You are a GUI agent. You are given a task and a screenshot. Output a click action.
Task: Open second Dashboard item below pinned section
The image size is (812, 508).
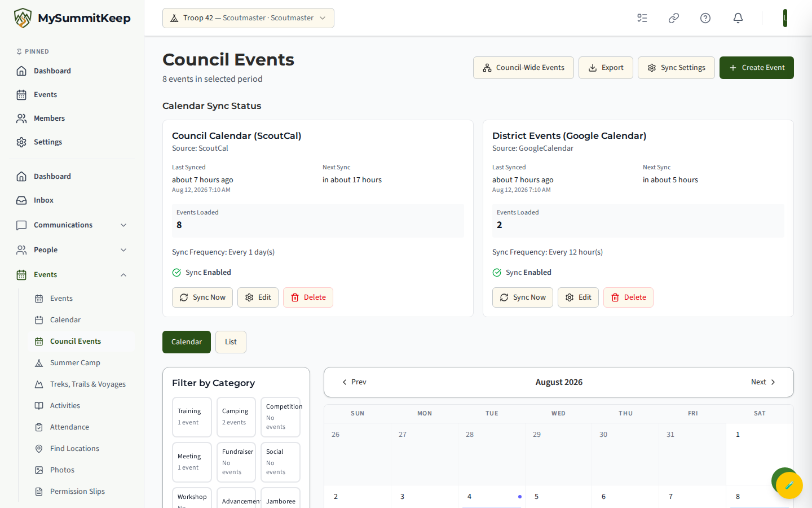pyautogui.click(x=72, y=177)
